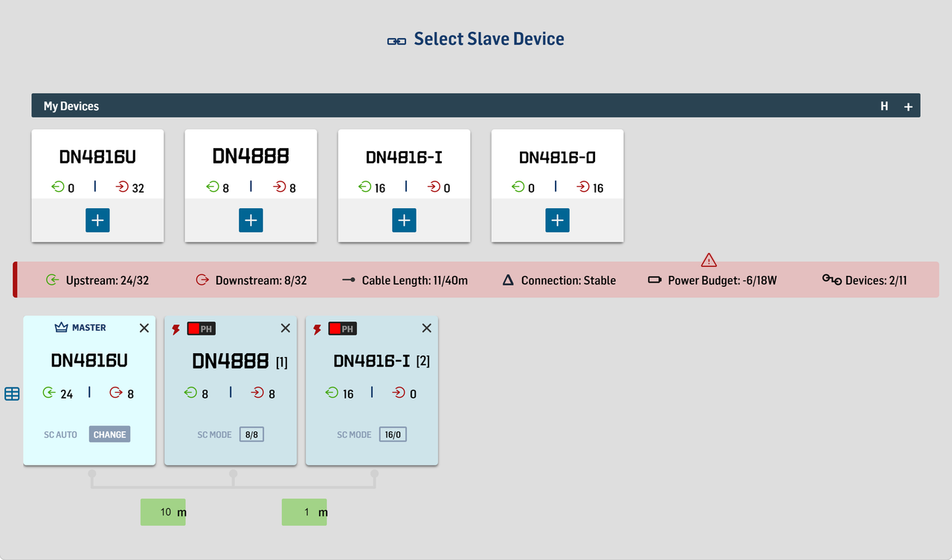This screenshot has width=952, height=560.
Task: Click the Connection Stable triangle icon
Action: (508, 280)
